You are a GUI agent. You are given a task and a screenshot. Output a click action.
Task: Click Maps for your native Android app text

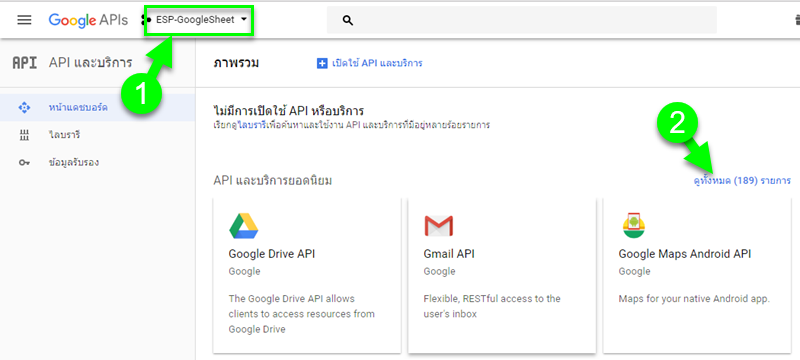click(x=694, y=298)
